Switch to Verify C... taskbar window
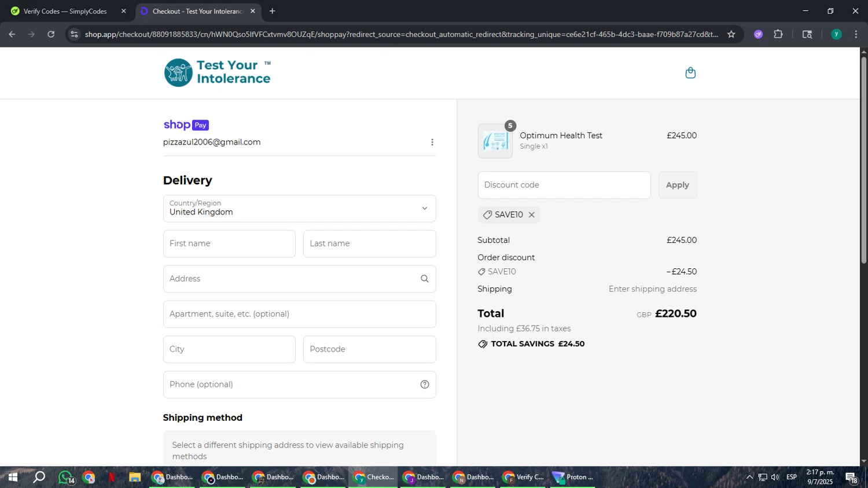 (524, 477)
